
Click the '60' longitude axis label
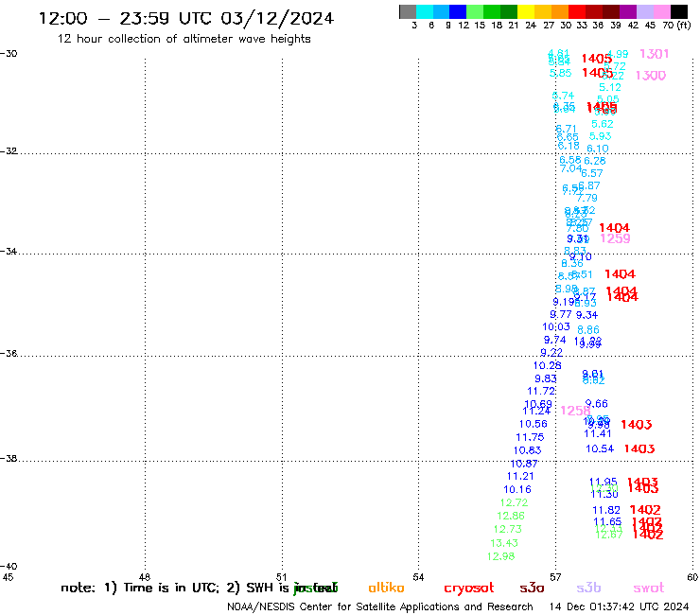pyautogui.click(x=692, y=577)
